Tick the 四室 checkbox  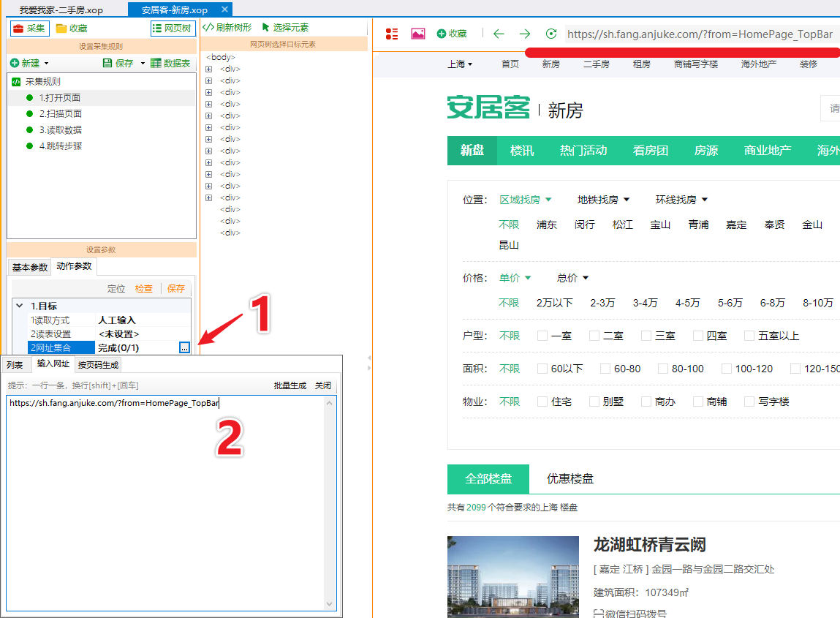(x=698, y=336)
